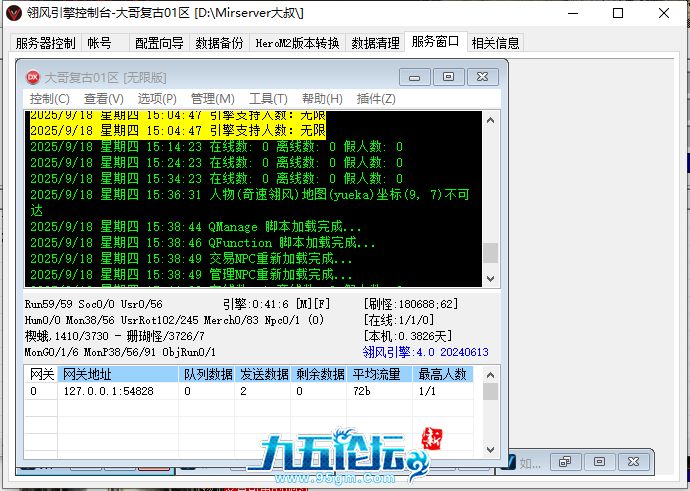Click the 楔蛾,1410/3730 status line
The width and height of the screenshot is (690, 491).
[115, 336]
